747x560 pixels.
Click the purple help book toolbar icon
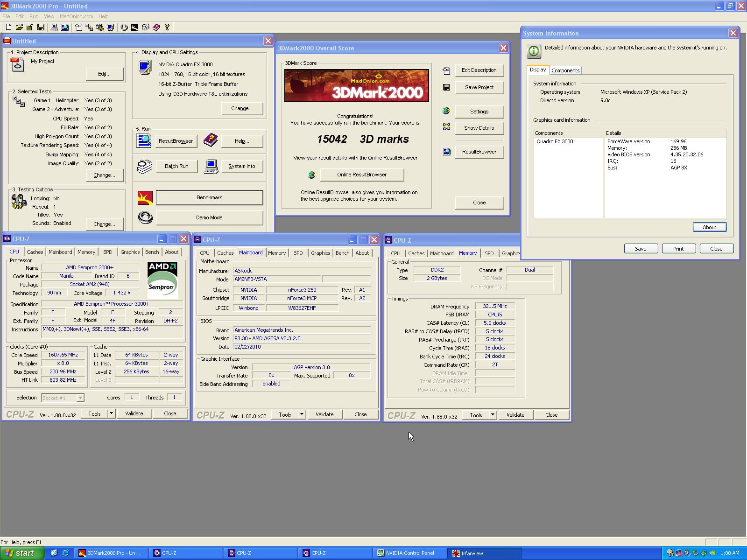[156, 27]
